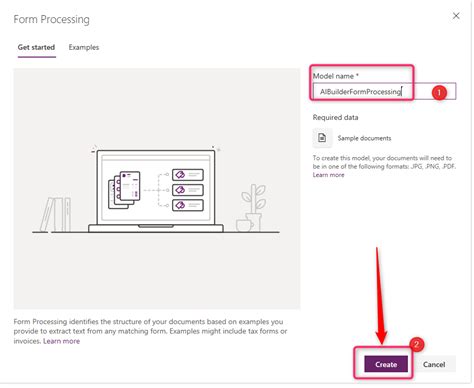Click the Sample documents file icon
The image size is (474, 388).
pos(322,138)
